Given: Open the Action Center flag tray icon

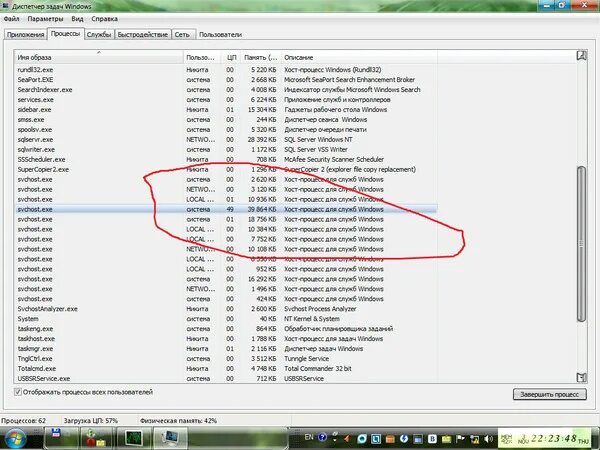Looking at the screenshot, I should pyautogui.click(x=460, y=439).
